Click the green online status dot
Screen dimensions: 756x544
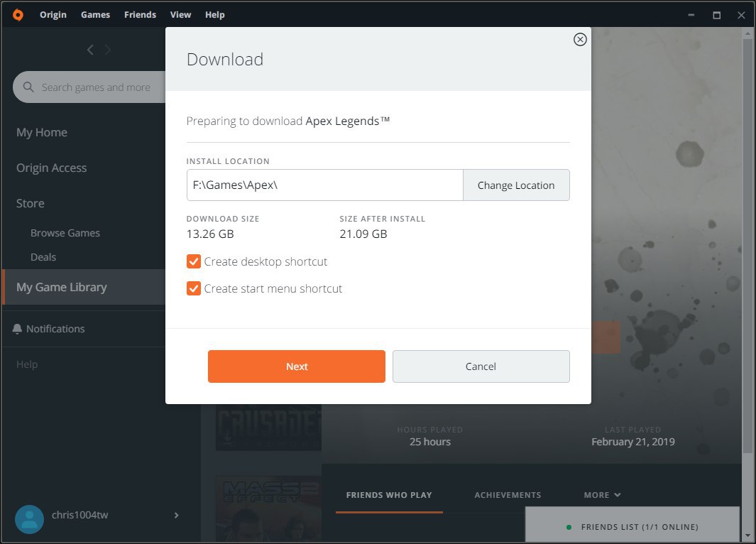pos(569,527)
